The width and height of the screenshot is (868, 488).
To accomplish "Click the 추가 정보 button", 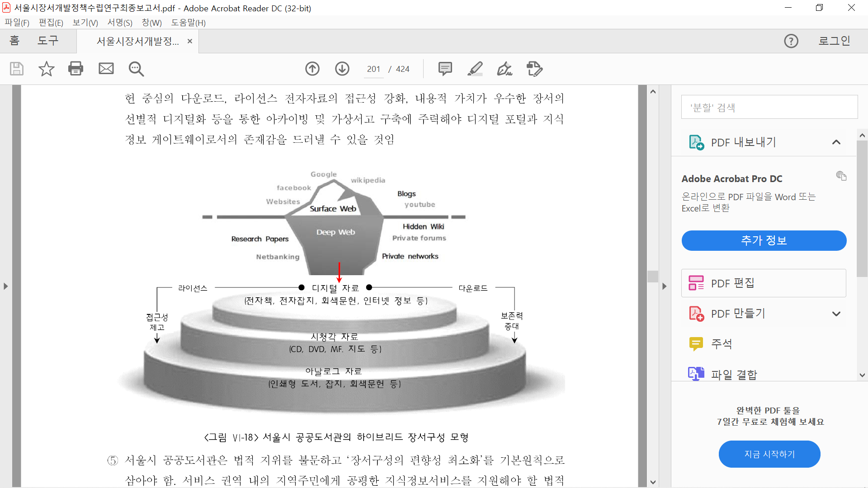I will tap(764, 240).
